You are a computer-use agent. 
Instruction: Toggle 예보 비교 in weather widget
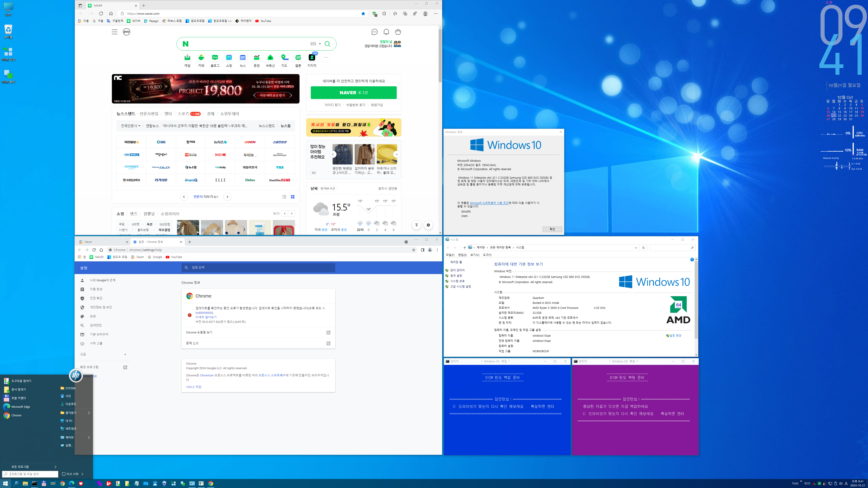[328, 188]
